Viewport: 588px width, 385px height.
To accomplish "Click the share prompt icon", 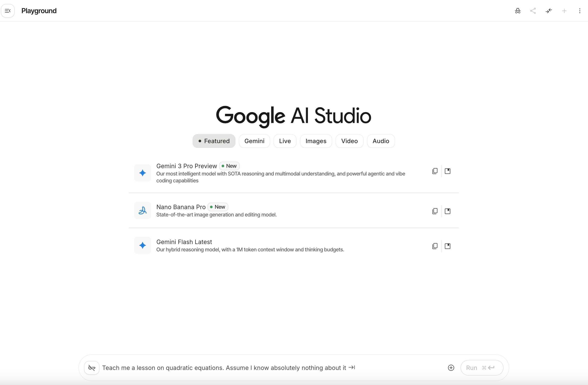I will pyautogui.click(x=533, y=11).
